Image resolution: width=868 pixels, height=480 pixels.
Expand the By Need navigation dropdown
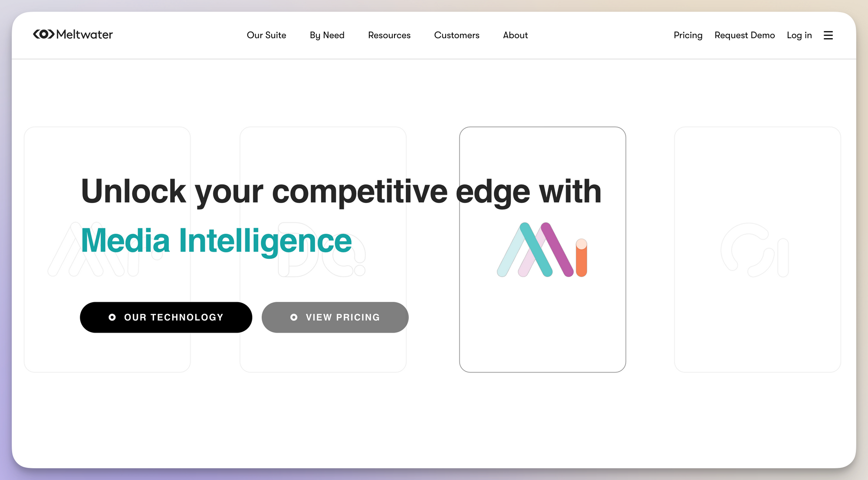click(x=327, y=35)
